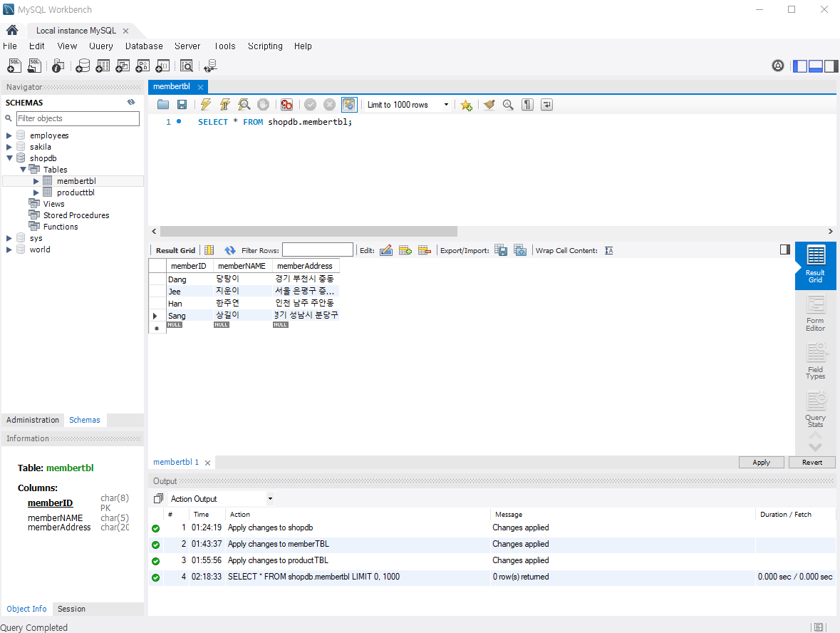Toggle wrap cell content
The image size is (840, 633).
(609, 250)
